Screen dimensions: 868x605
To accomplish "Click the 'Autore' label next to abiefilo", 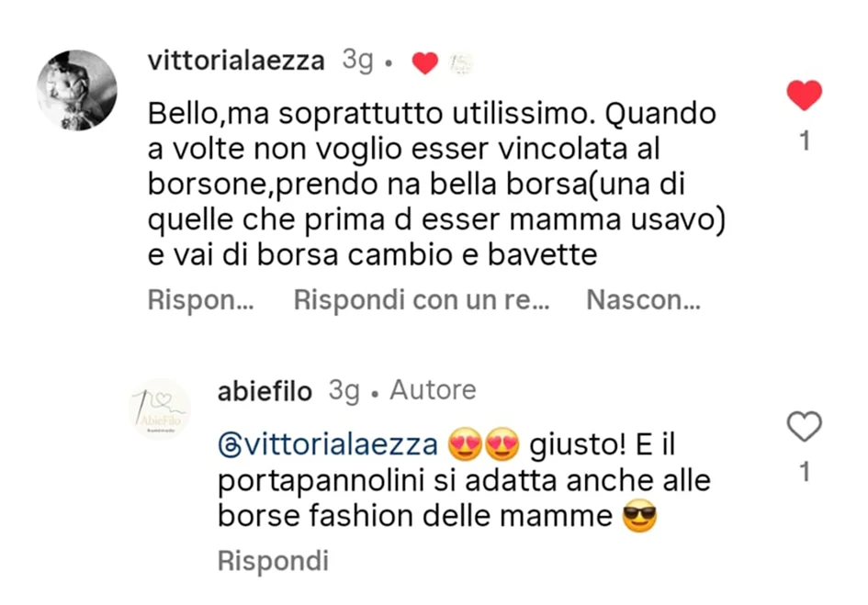I will (x=433, y=390).
